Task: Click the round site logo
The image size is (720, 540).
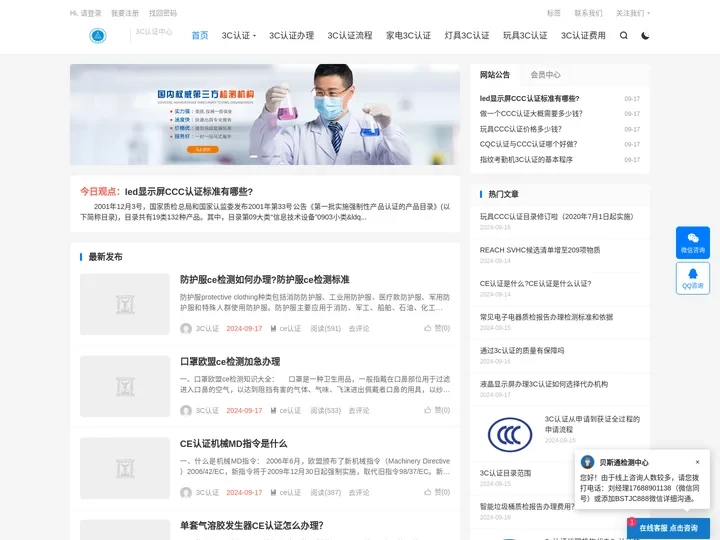Action: point(98,35)
